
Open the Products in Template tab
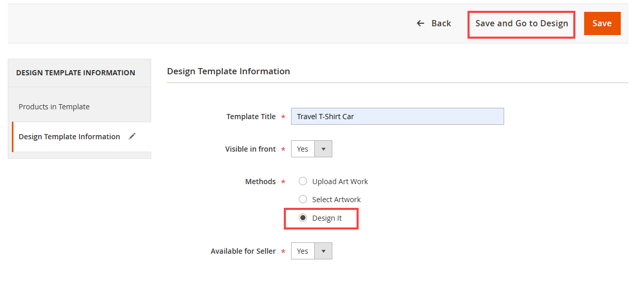tap(54, 107)
